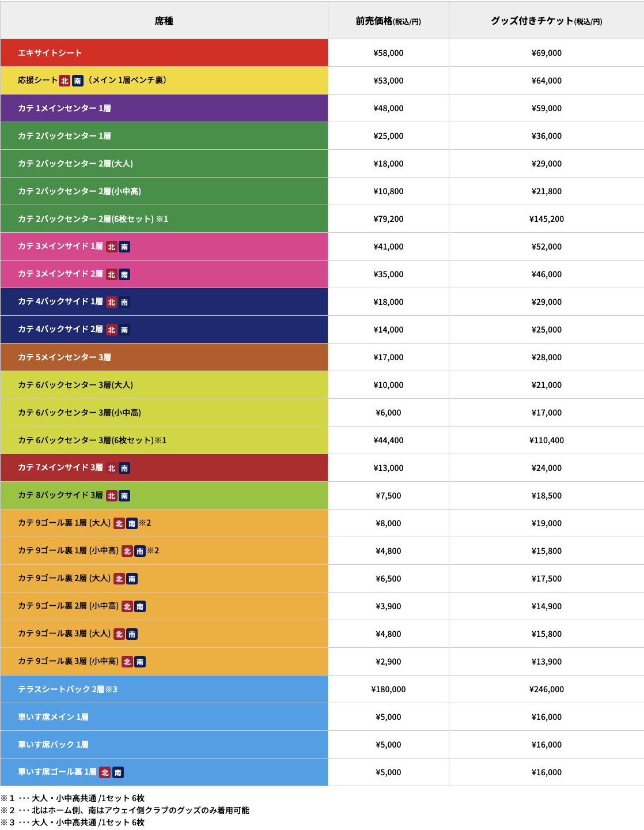Click the 車いす席メイン1層 seat label
Viewport: 644px width, 830px height.
tap(53, 717)
